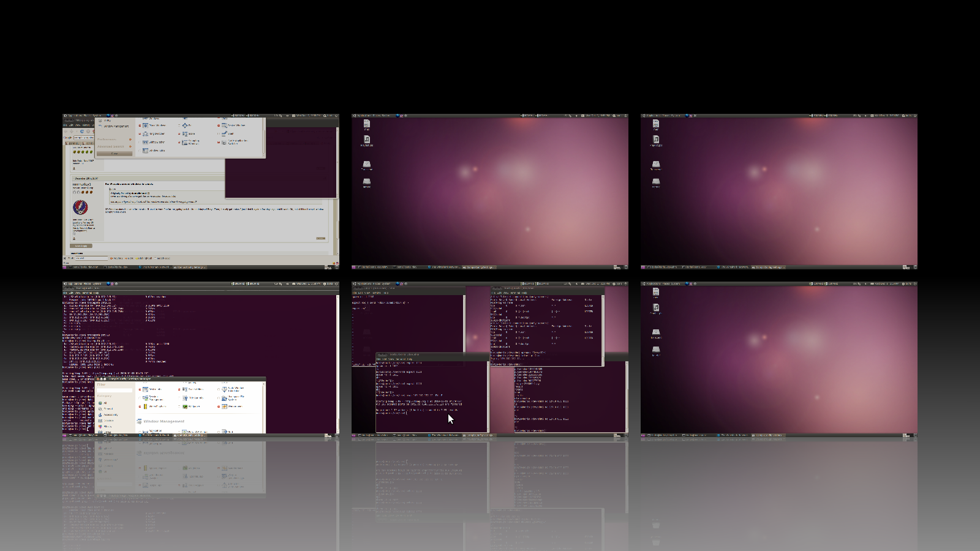Screen dimensions: 980x551
Task: Click the browser Back arrow button
Action: pyautogui.click(x=66, y=132)
